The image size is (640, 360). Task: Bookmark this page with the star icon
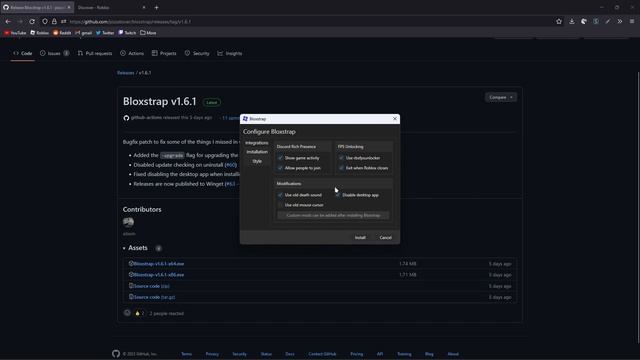tap(559, 21)
